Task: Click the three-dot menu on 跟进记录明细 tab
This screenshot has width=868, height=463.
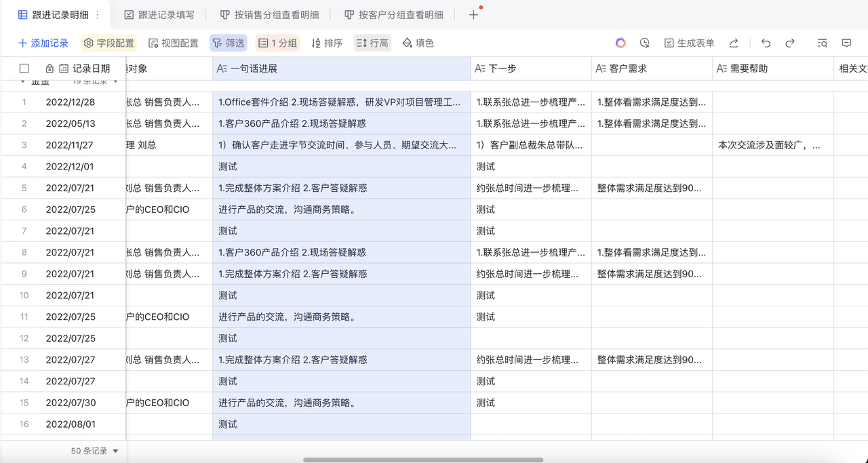Action: (x=97, y=14)
